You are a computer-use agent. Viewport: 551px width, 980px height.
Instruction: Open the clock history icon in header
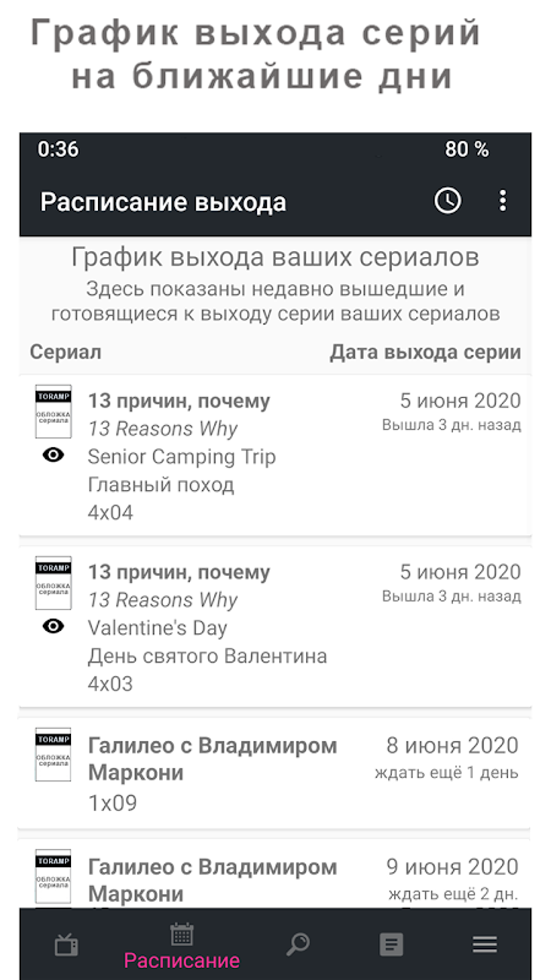(447, 201)
